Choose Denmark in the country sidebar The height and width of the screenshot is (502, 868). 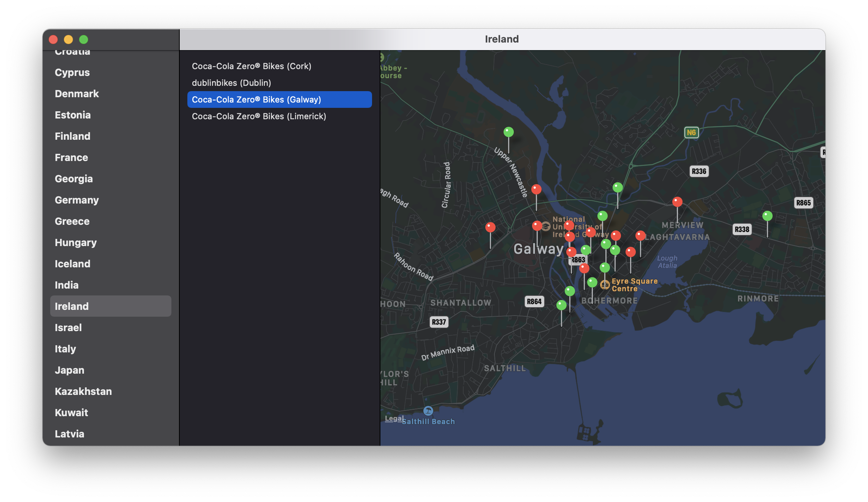pos(111,93)
